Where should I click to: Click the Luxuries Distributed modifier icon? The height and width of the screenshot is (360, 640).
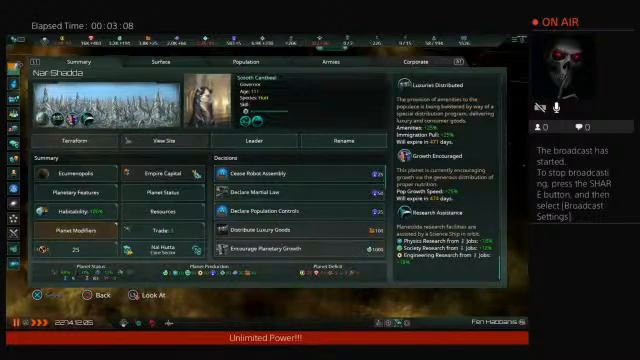(x=404, y=84)
